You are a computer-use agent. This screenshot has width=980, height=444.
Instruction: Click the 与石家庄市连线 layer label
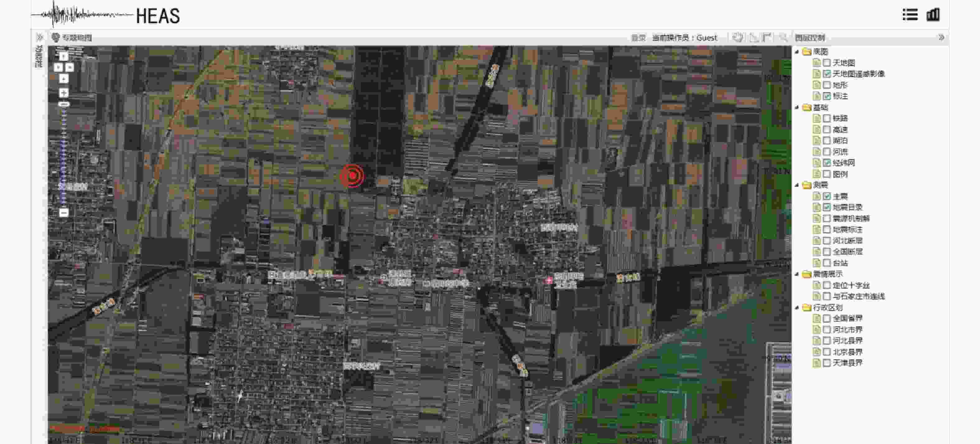858,296
